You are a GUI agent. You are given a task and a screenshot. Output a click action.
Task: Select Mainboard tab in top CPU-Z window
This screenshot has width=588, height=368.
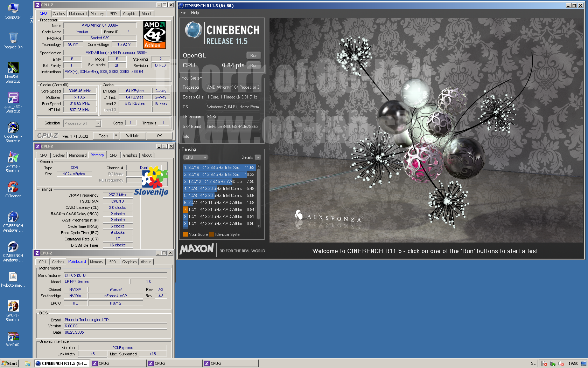coord(78,14)
